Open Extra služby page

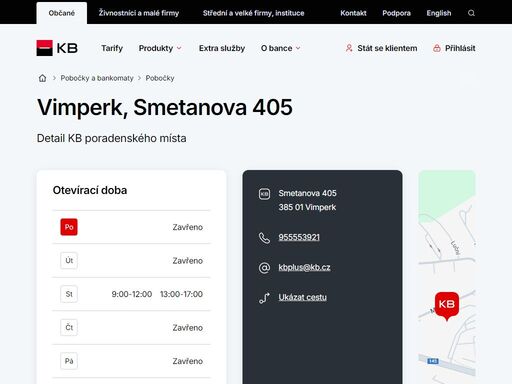coord(222,48)
